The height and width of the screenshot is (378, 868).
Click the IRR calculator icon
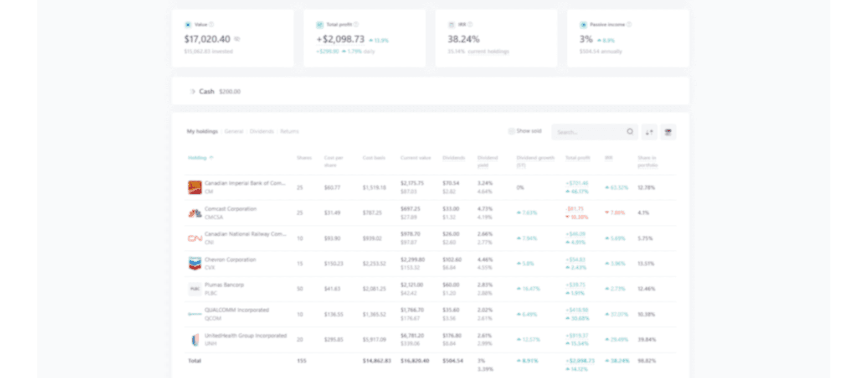(x=451, y=25)
